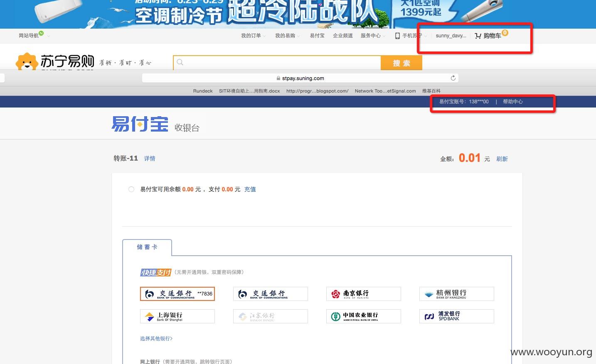Image resolution: width=596 pixels, height=364 pixels.
Task: Select 交通银行 card ending 7836
Action: tap(177, 294)
